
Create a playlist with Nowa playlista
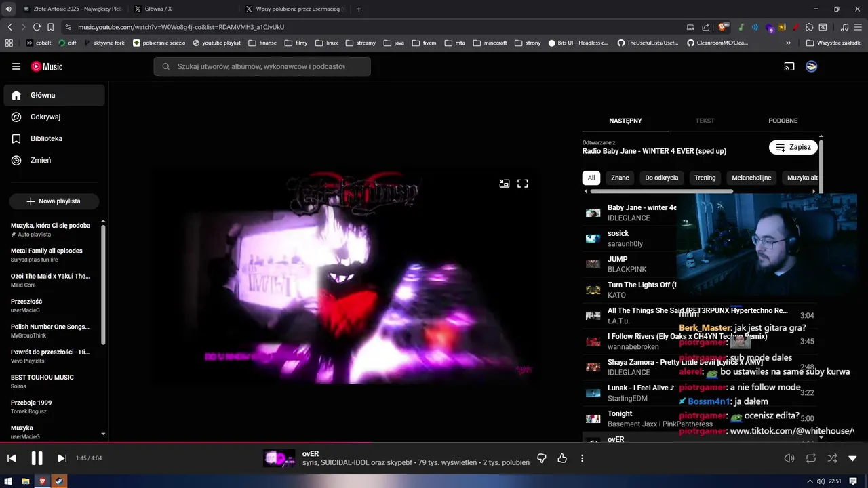click(54, 201)
